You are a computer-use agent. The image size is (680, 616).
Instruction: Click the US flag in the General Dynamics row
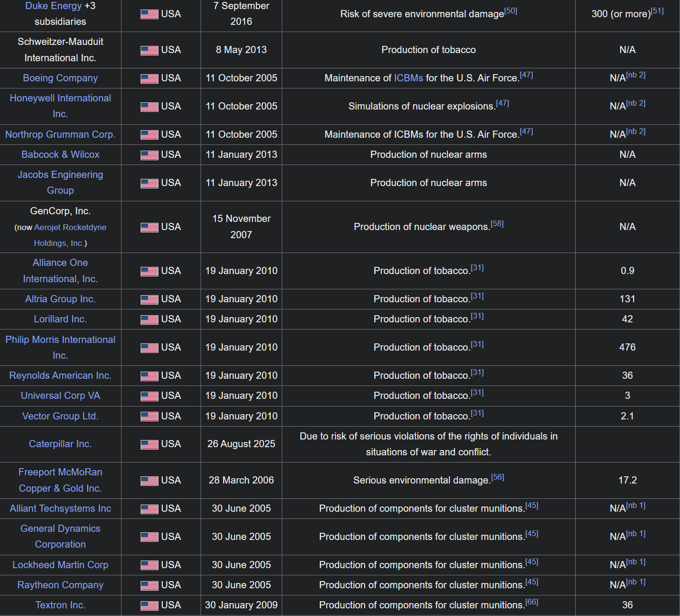coord(149,537)
